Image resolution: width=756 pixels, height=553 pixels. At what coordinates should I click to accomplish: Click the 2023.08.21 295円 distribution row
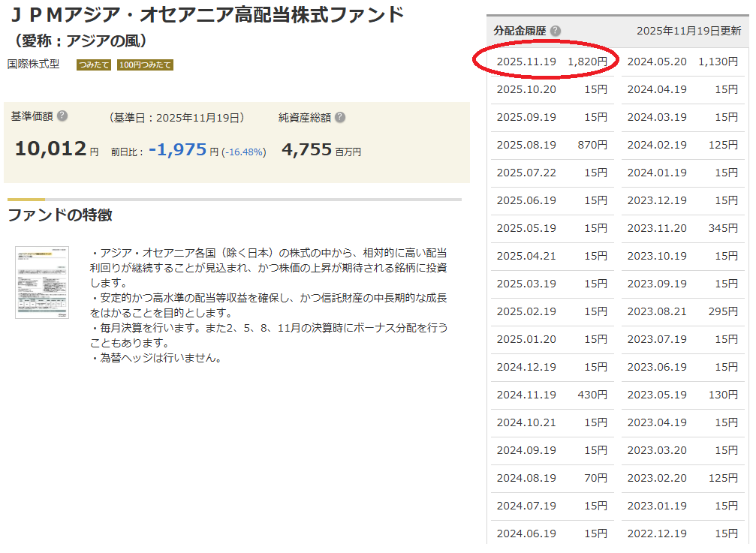point(682,311)
